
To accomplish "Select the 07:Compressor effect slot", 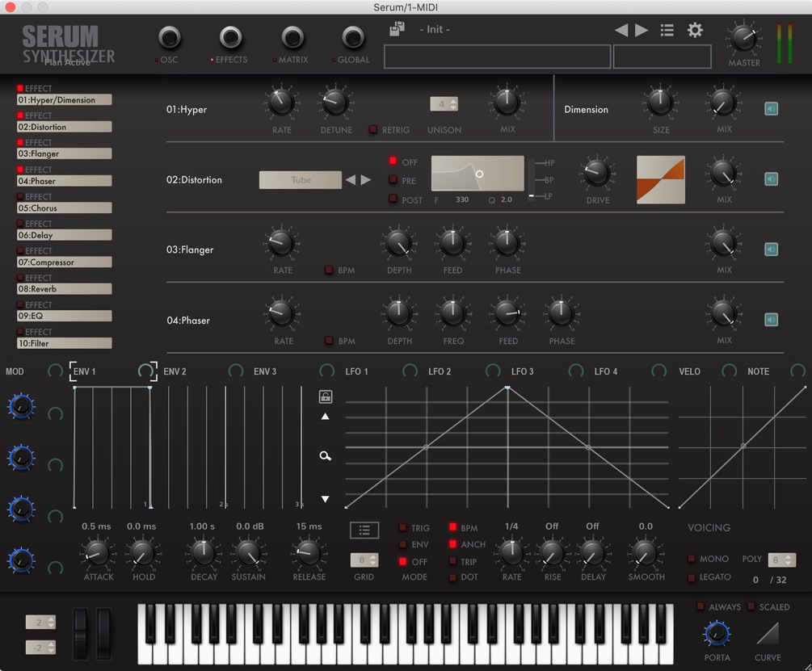I will point(64,262).
